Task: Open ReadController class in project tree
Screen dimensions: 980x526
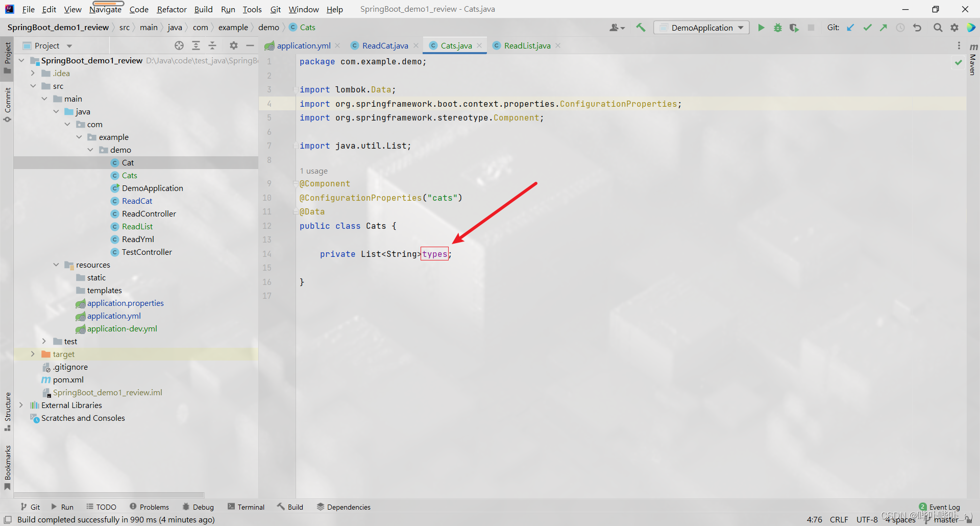Action: (149, 213)
